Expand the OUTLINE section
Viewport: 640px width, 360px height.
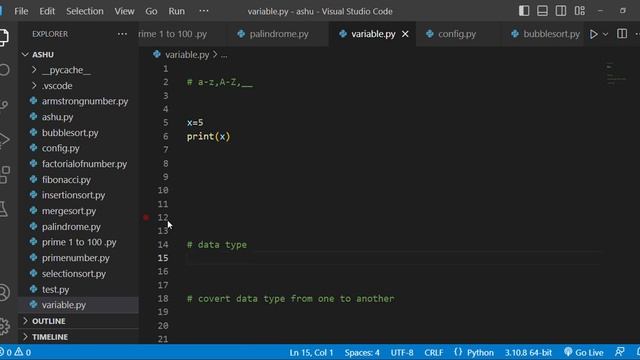coord(78,321)
